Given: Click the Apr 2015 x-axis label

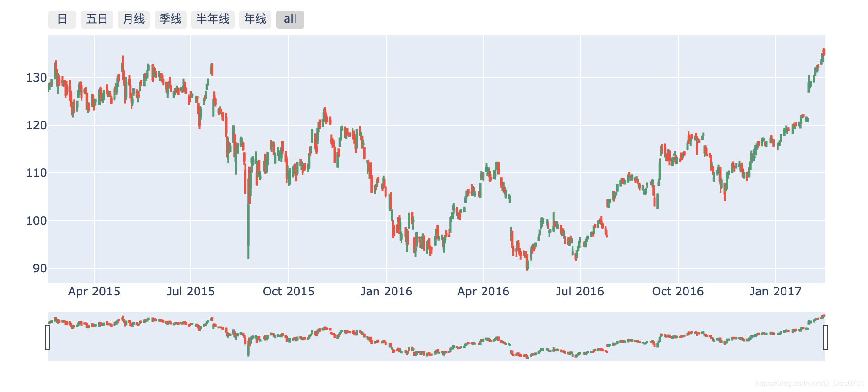Looking at the screenshot, I should pos(94,292).
